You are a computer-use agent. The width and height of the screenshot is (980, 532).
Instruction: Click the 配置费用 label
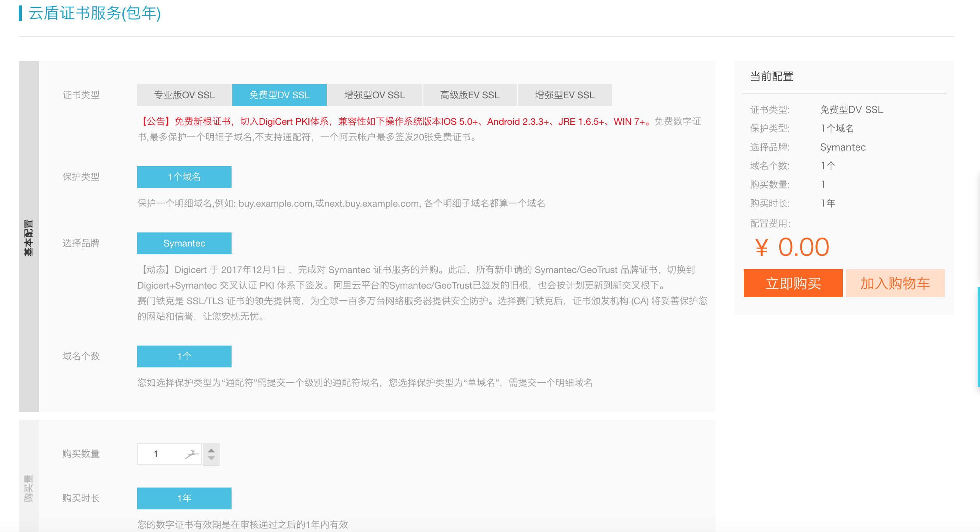pos(770,224)
